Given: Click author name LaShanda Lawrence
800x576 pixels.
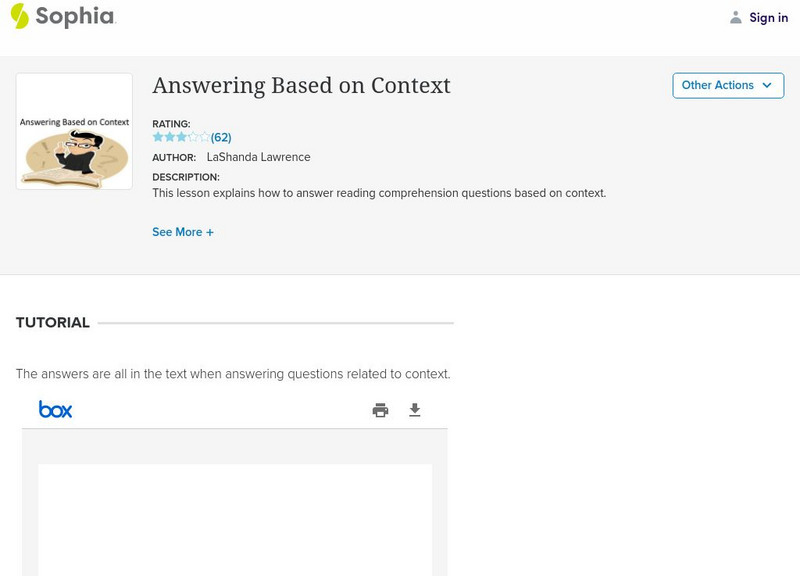Looking at the screenshot, I should [258, 157].
